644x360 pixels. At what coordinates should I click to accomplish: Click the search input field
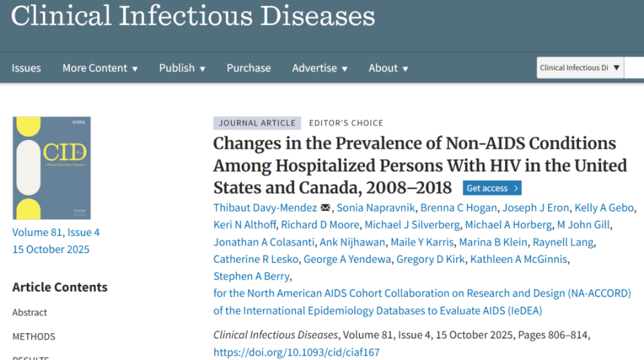pos(634,68)
